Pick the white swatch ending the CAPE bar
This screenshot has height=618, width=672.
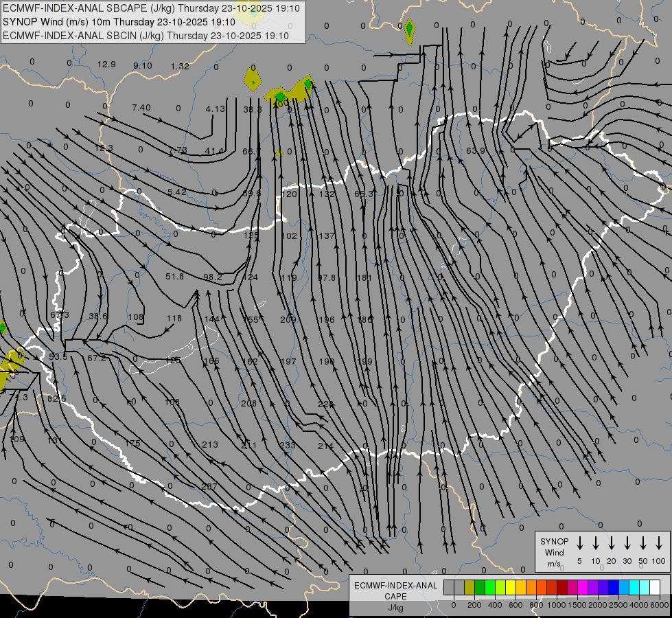click(x=654, y=587)
